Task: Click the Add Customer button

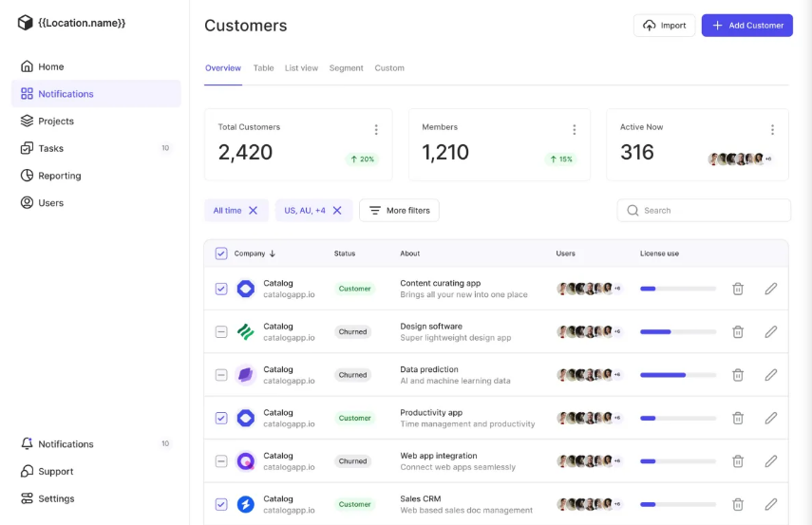Action: 746,26
